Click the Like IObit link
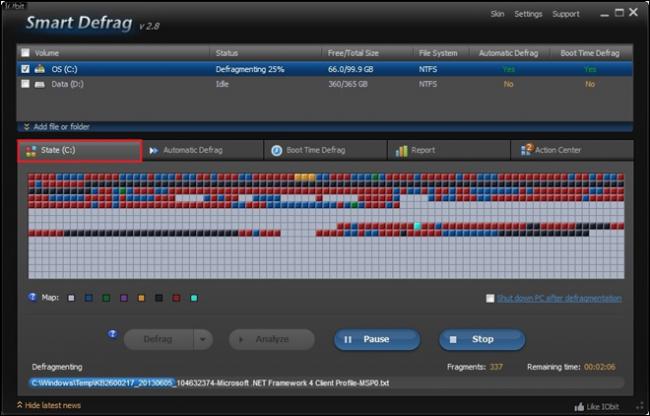This screenshot has height=416, width=650. point(603,406)
